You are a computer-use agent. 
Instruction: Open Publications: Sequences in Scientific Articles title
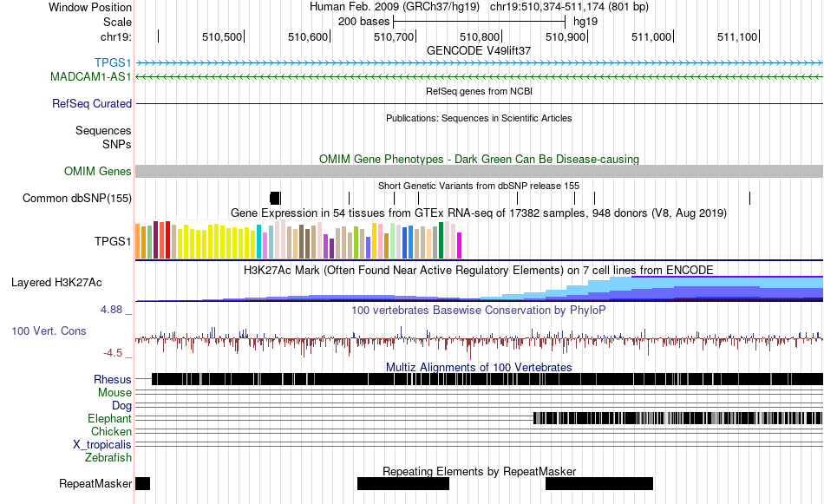pyautogui.click(x=479, y=118)
